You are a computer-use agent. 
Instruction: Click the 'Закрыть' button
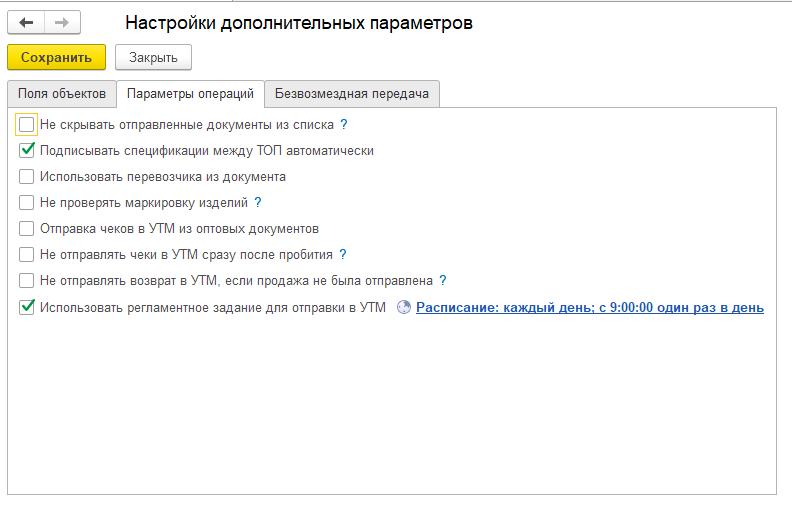(153, 57)
